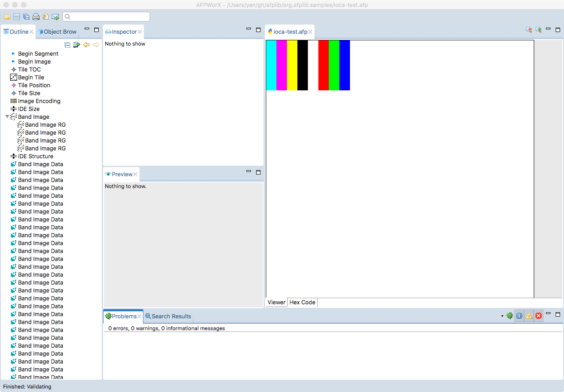Click the bug icon in the Problems toolbar
Screen dimensions: 564x392
pyautogui.click(x=510, y=315)
